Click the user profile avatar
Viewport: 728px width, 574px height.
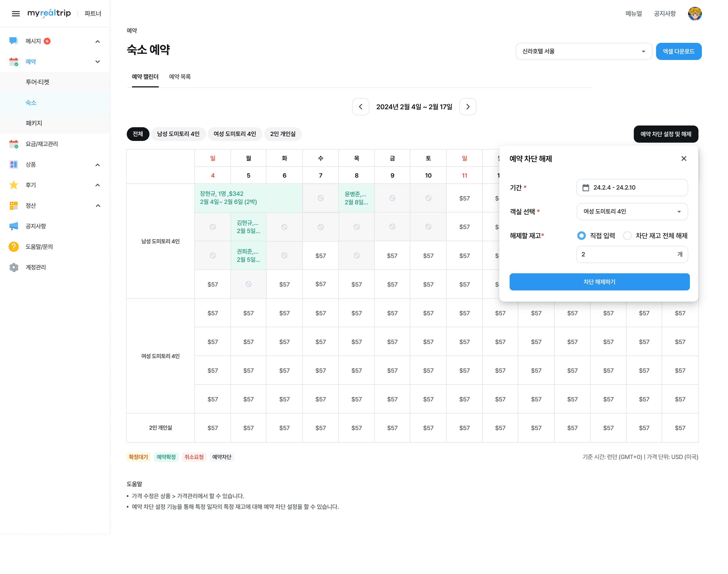(694, 13)
